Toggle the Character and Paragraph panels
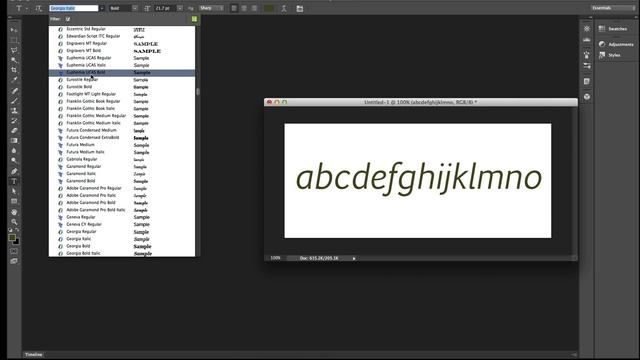 300,8
